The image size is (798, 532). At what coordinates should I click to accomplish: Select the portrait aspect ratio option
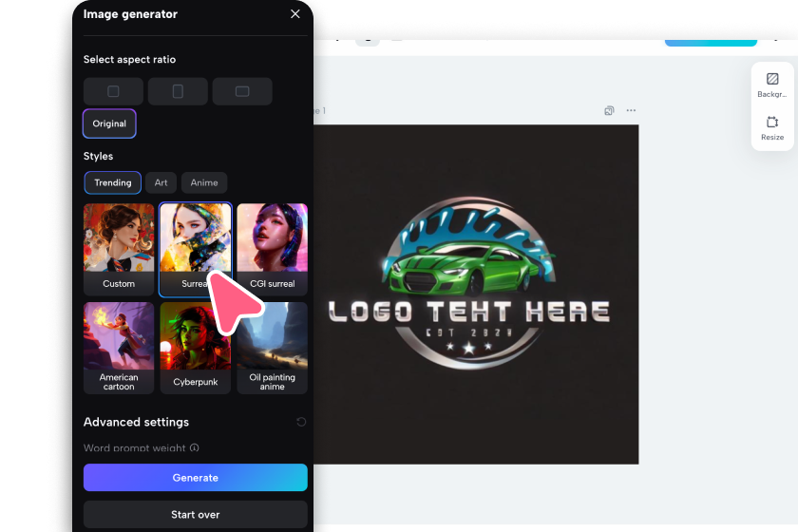178,91
